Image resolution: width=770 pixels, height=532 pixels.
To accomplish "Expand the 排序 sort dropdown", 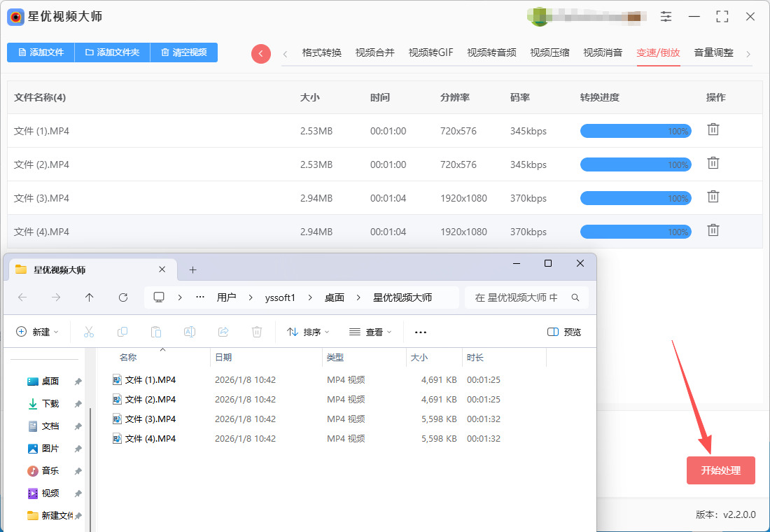I will (x=308, y=332).
